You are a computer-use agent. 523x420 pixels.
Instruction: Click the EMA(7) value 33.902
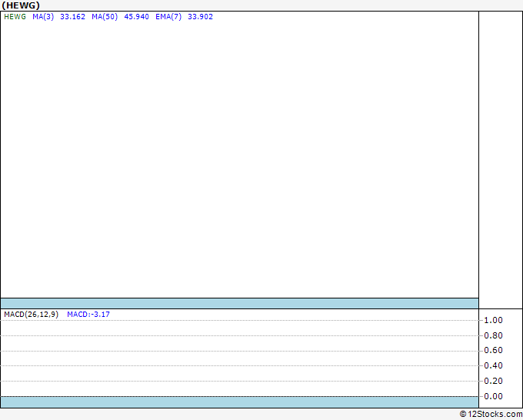(x=200, y=17)
